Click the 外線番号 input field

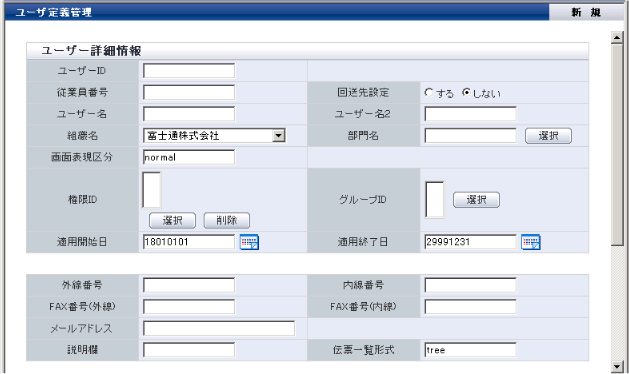(x=189, y=285)
